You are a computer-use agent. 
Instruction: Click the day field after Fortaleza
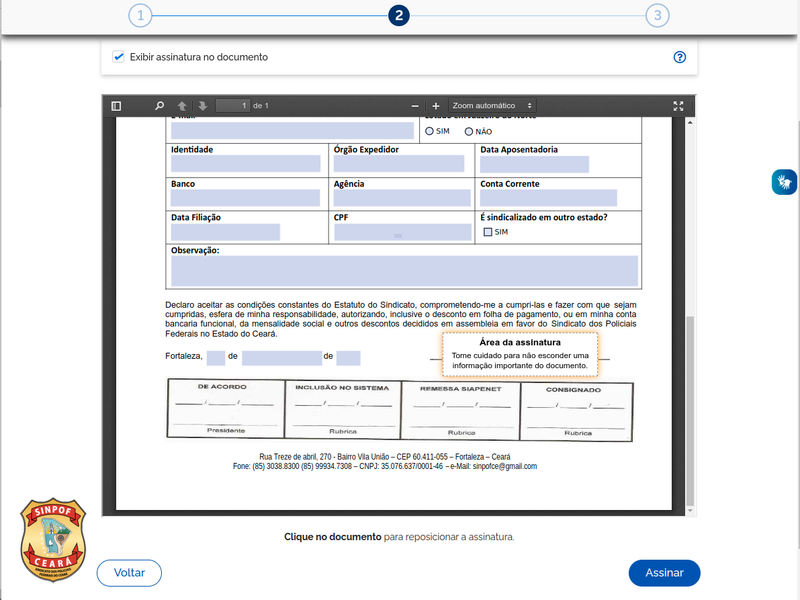click(216, 358)
